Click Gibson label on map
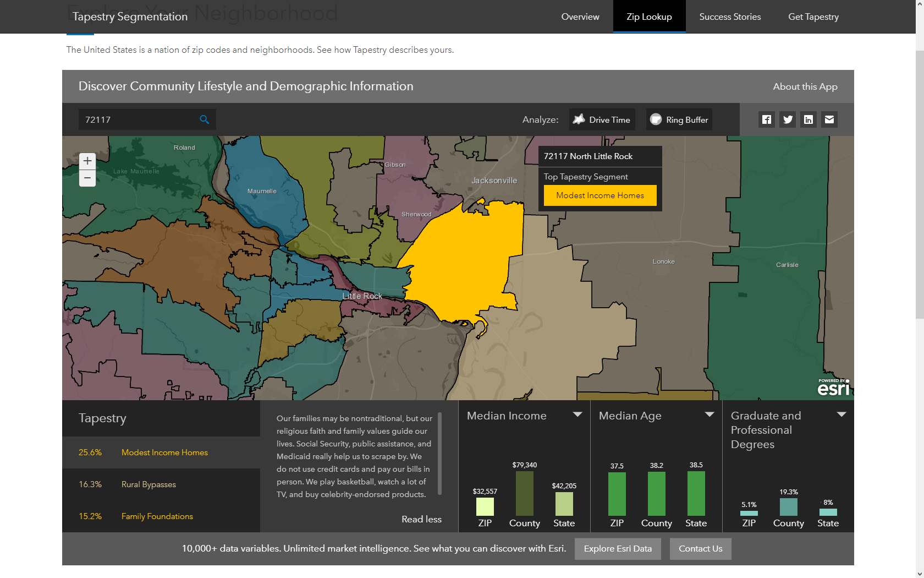This screenshot has height=578, width=924. (395, 165)
